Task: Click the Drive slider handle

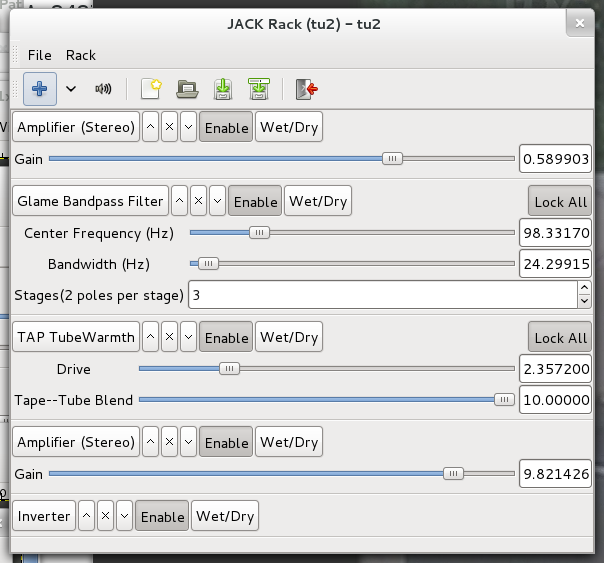Action: click(x=229, y=368)
